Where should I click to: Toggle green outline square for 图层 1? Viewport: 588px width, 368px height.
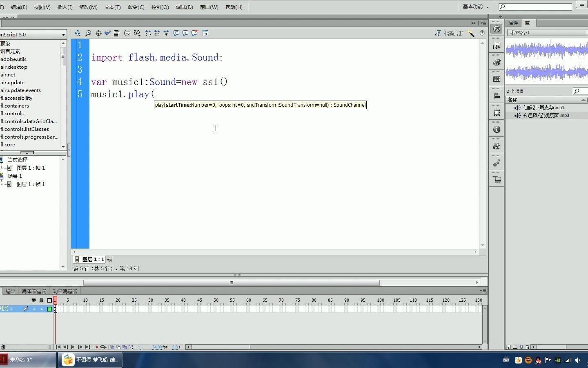click(x=49, y=309)
